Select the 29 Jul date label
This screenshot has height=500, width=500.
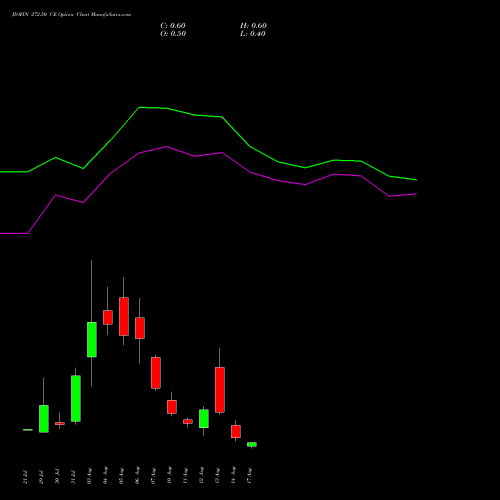coord(41,477)
